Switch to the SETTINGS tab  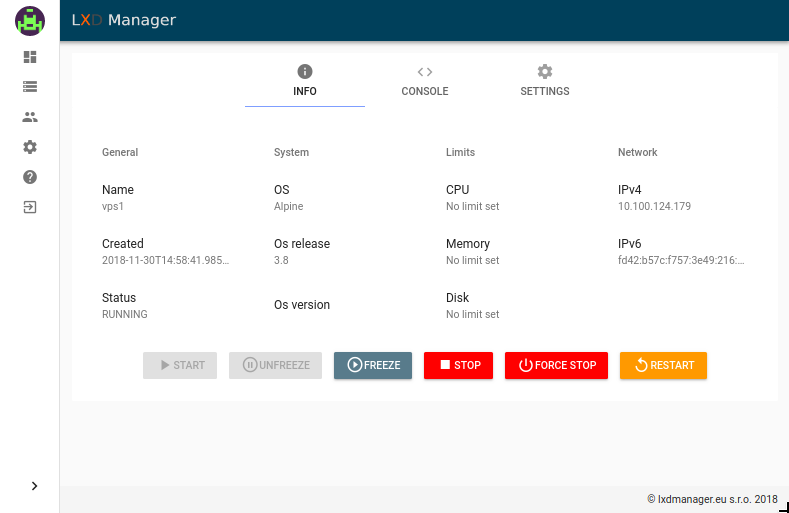coord(544,82)
